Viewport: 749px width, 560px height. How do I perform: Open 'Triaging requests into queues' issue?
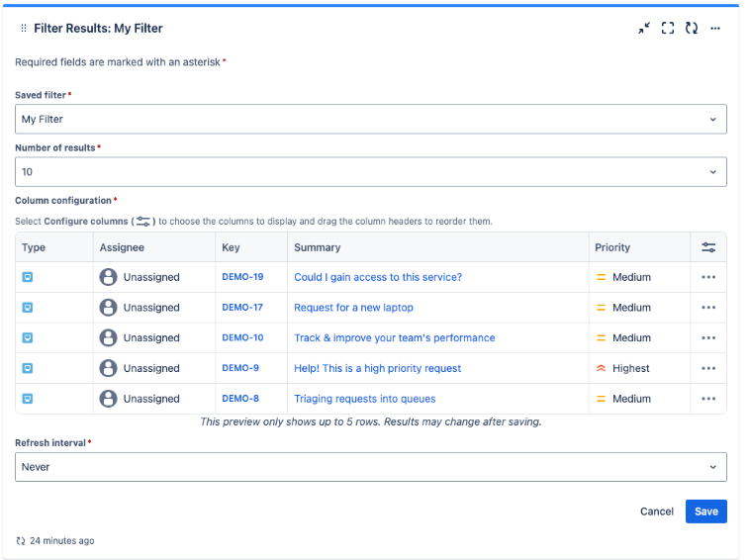tap(364, 399)
